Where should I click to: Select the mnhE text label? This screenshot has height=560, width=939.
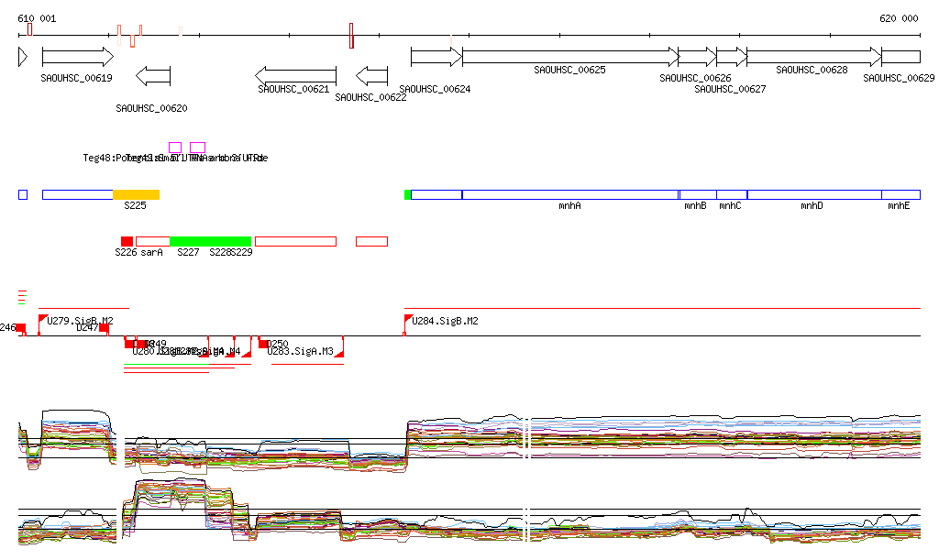tap(899, 206)
